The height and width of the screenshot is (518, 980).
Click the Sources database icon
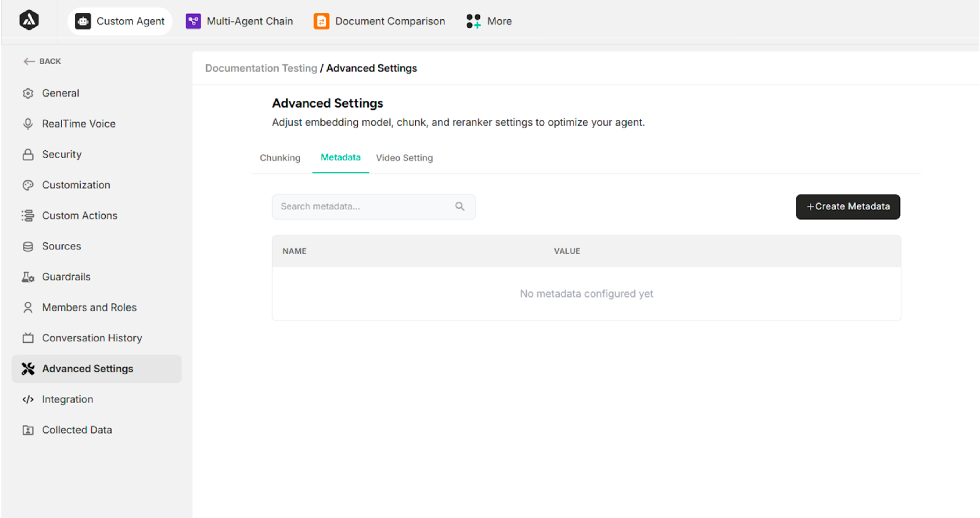click(x=28, y=246)
